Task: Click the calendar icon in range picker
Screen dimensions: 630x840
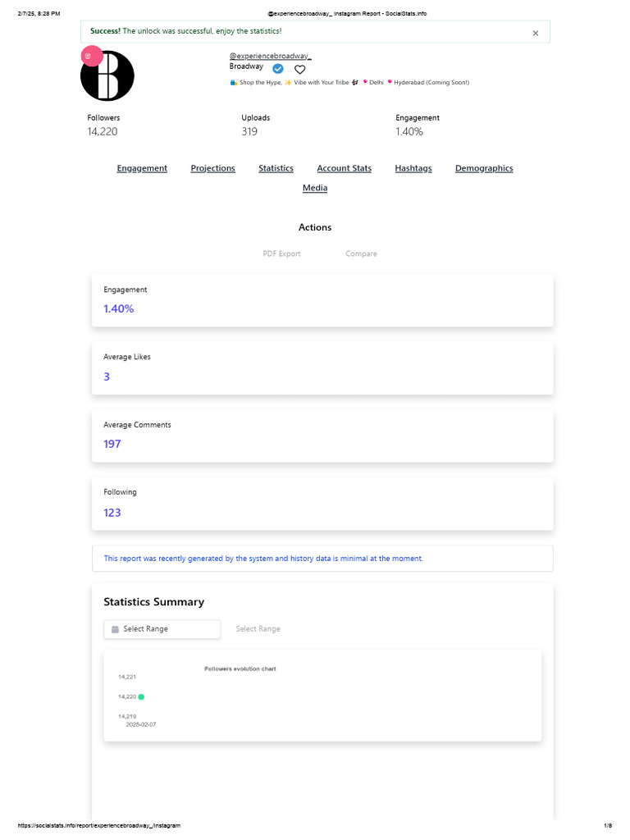Action: [x=115, y=629]
